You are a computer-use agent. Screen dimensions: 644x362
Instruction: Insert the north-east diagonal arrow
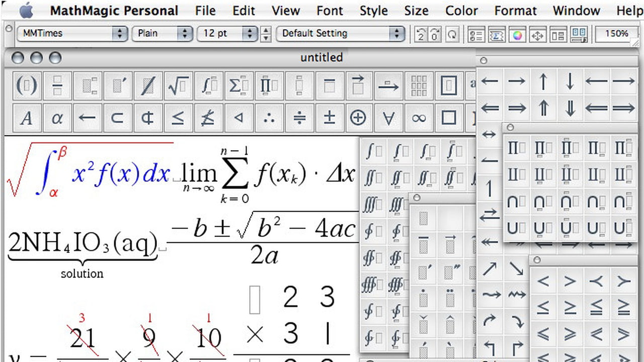pyautogui.click(x=489, y=269)
